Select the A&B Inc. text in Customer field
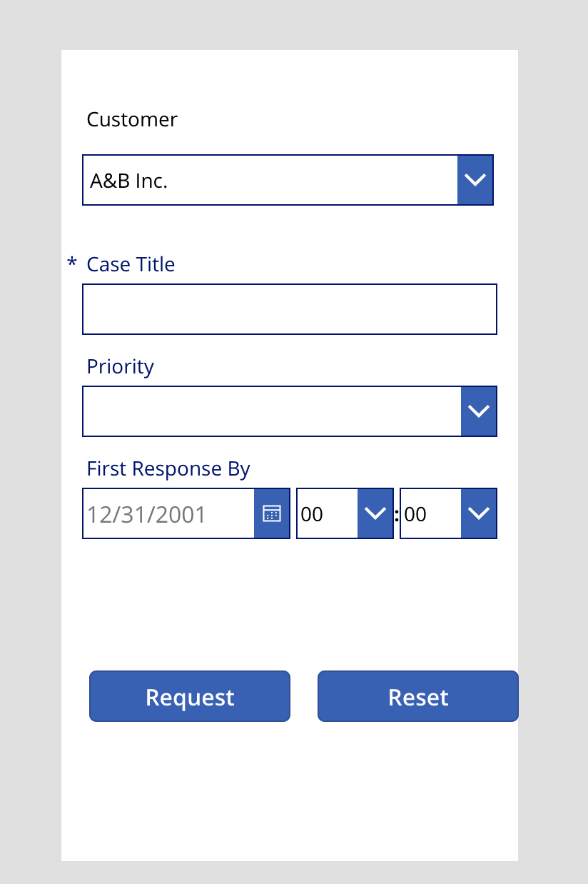The width and height of the screenshot is (588, 884). click(x=128, y=181)
